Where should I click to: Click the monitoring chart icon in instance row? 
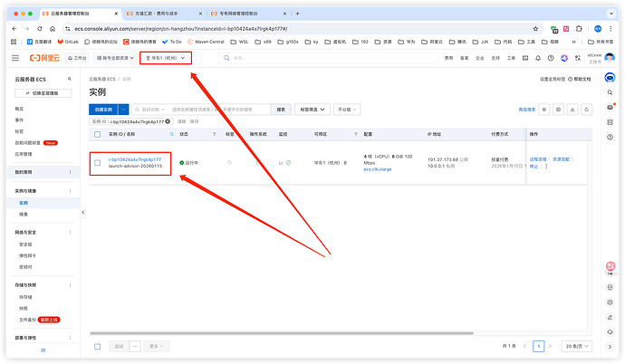click(x=283, y=163)
